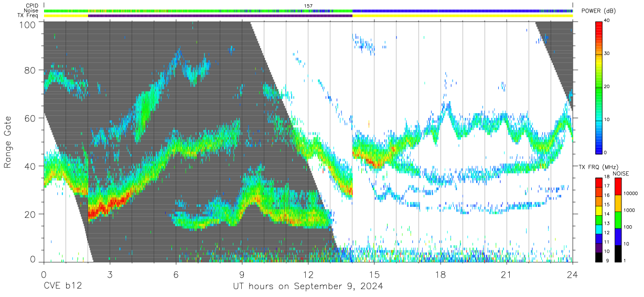Click the Range Gate axis title
The width and height of the screenshot is (644, 297).
[8, 142]
